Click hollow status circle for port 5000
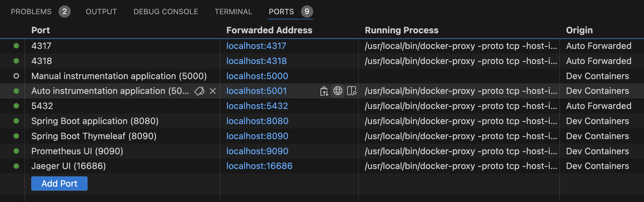The image size is (644, 202). (16, 76)
